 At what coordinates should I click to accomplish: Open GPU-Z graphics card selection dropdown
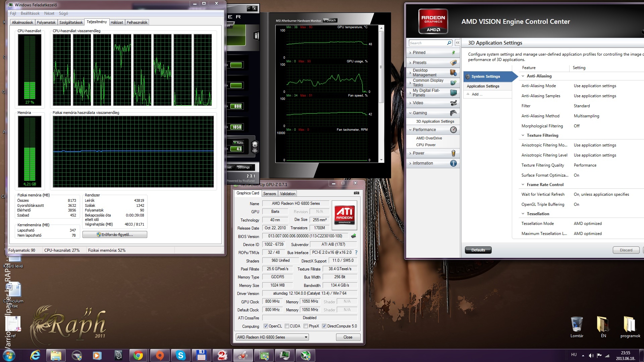[x=272, y=337]
